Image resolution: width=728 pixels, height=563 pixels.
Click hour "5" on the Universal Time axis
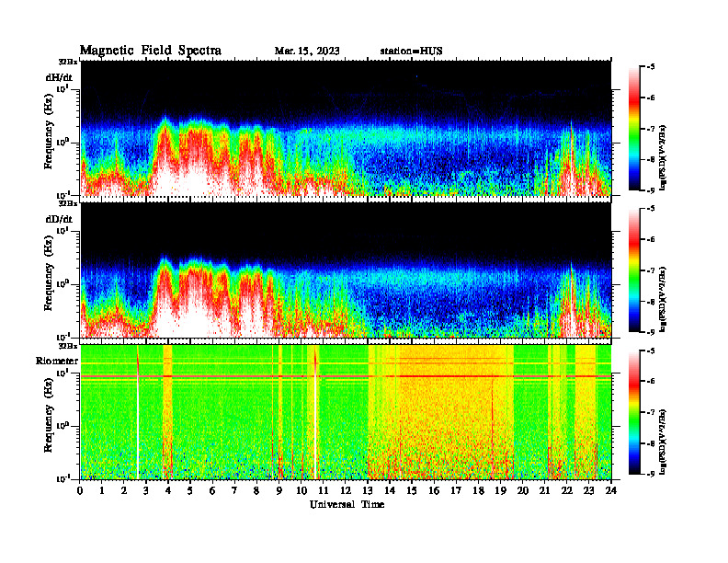coord(190,491)
